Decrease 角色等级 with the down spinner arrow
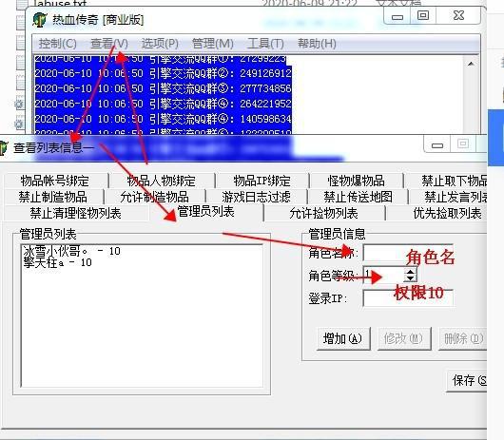The height and width of the screenshot is (440, 504). tap(410, 278)
